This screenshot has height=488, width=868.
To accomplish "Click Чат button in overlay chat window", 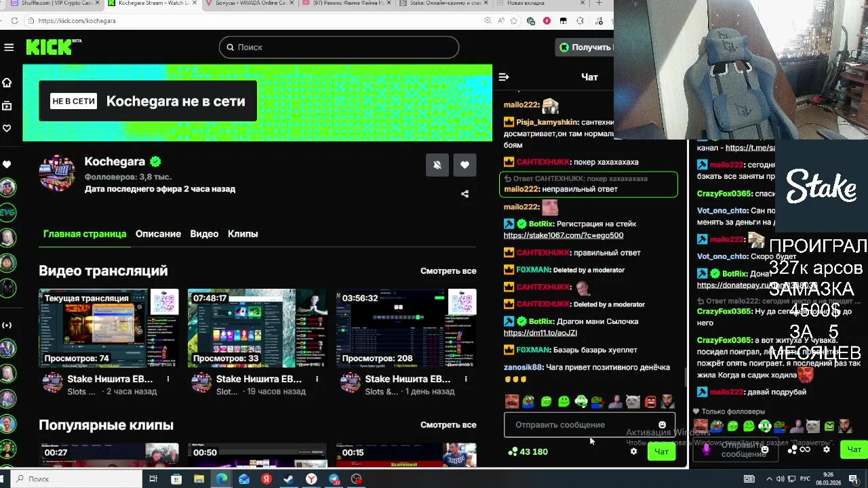I will click(x=854, y=449).
